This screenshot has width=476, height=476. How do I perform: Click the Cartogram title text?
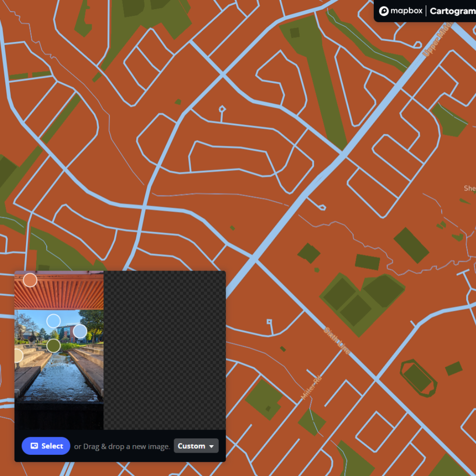coord(452,11)
